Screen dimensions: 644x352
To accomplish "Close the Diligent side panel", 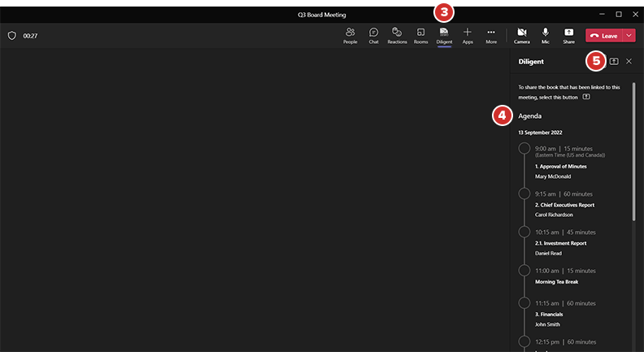I will point(629,61).
